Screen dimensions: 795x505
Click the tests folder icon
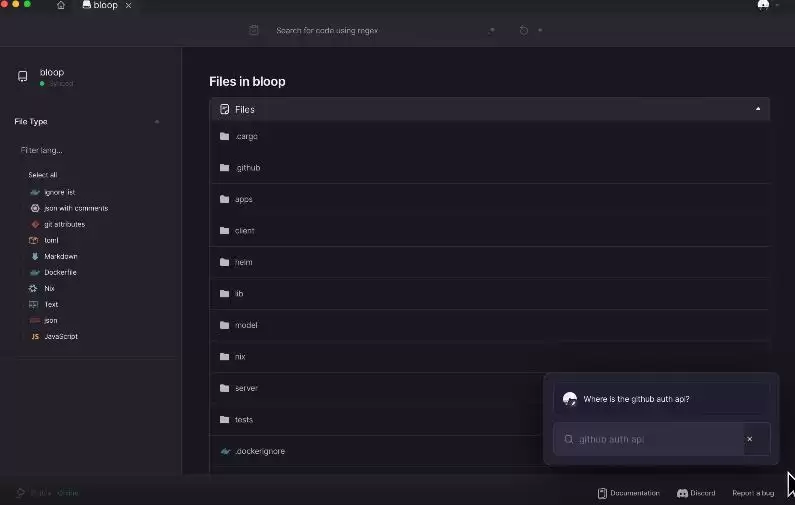tap(225, 419)
